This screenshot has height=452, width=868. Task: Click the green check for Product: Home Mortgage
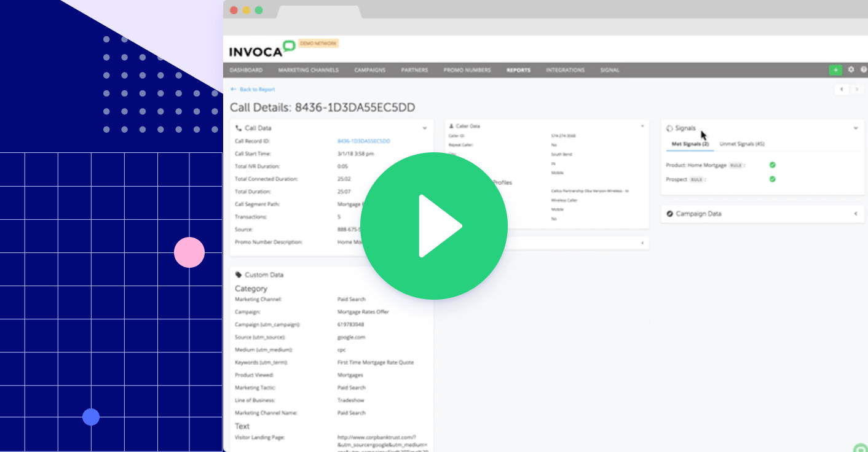[773, 165]
